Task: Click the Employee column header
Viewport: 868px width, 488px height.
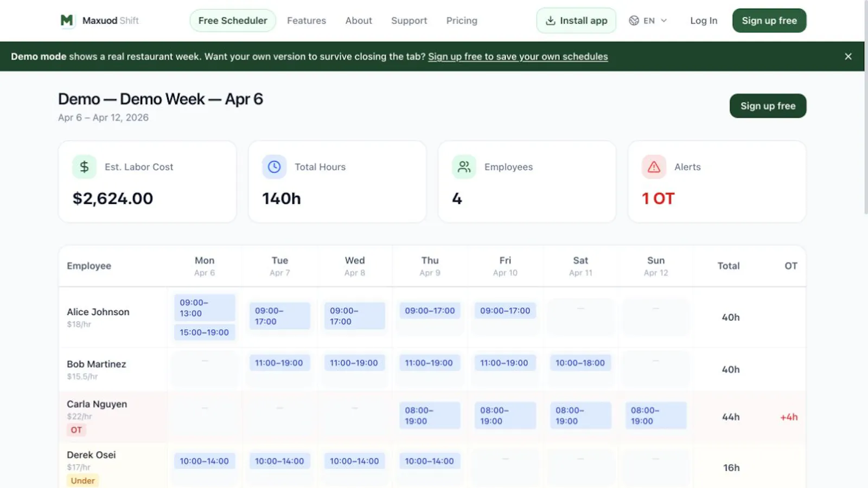Action: 89,266
